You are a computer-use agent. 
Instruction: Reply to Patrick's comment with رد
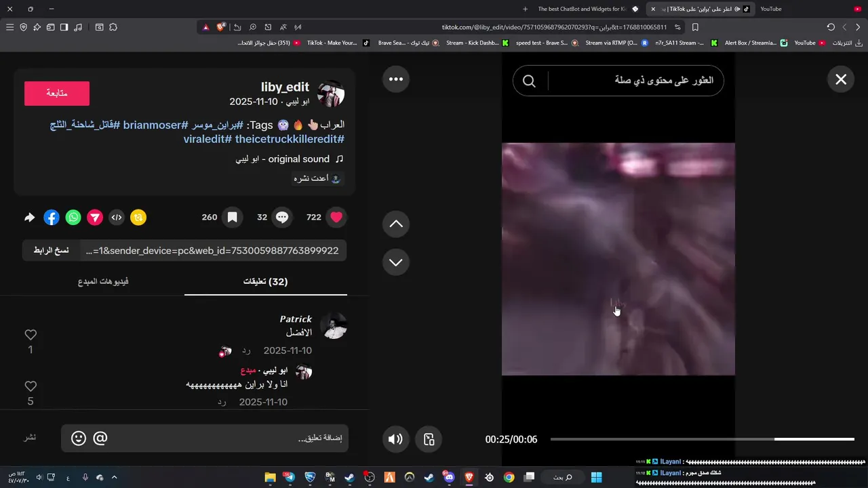247,350
